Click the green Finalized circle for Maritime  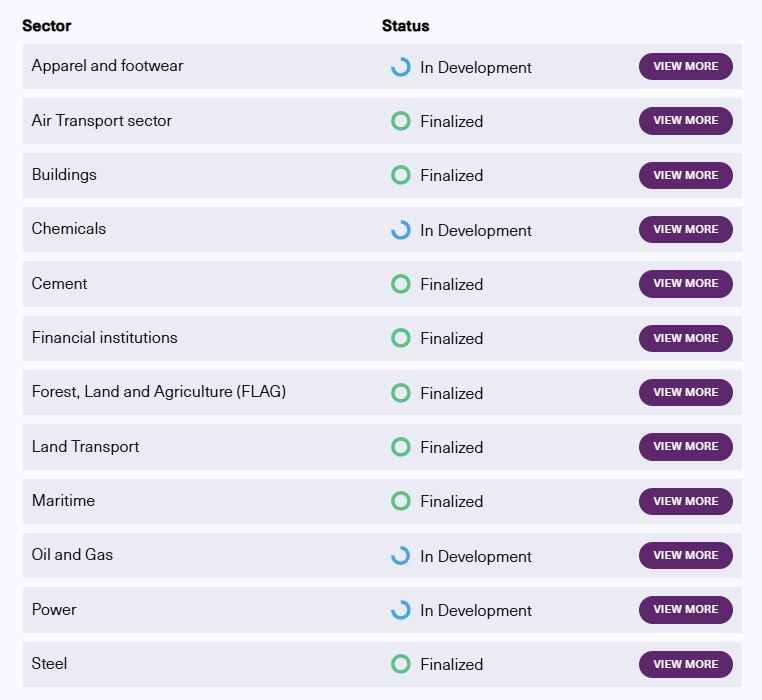coord(401,501)
